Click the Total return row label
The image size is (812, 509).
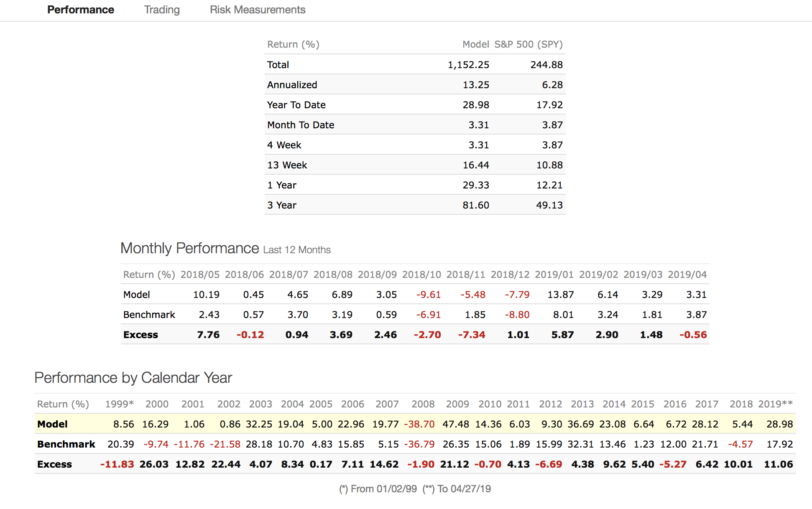pyautogui.click(x=278, y=65)
